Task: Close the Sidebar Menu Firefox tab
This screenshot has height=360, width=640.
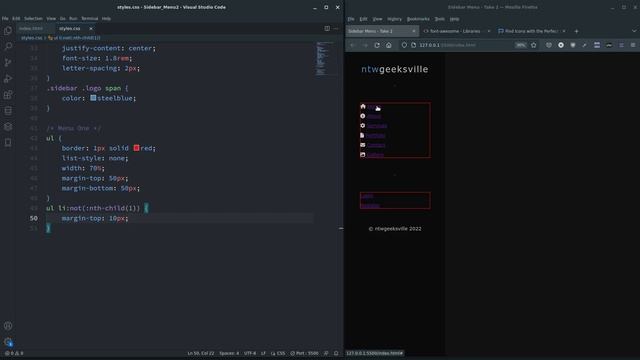Action: 413,31
